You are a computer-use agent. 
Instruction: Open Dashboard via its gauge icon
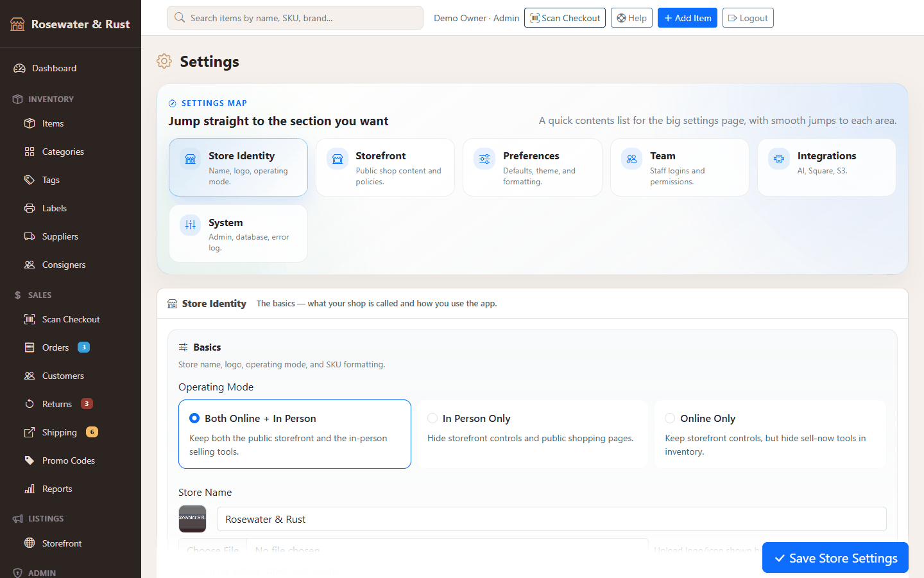pos(19,68)
